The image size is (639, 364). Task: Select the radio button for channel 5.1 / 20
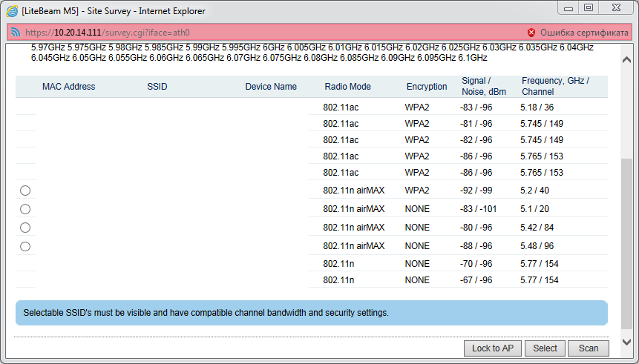click(25, 209)
